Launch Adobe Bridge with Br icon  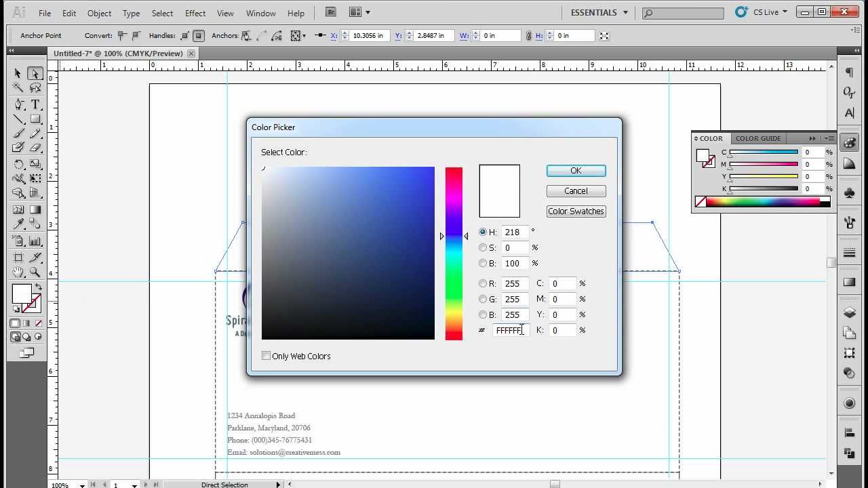click(330, 12)
